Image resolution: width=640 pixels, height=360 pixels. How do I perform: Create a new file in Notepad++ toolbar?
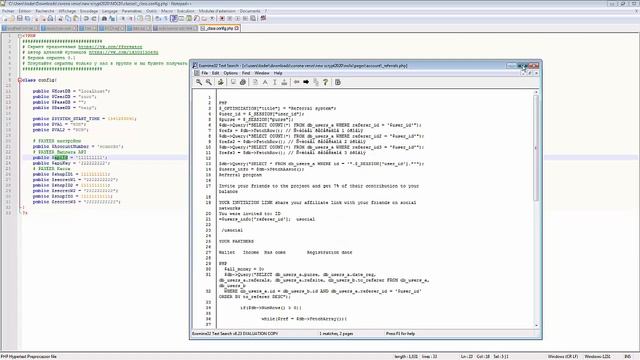[x=5, y=18]
